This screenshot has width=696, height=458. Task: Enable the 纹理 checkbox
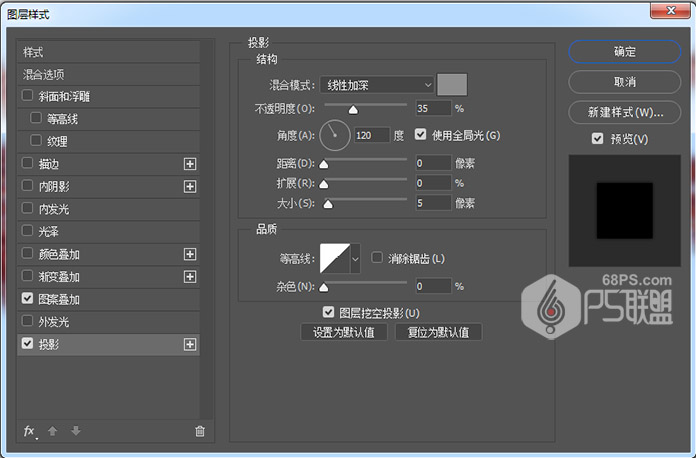pyautogui.click(x=36, y=141)
